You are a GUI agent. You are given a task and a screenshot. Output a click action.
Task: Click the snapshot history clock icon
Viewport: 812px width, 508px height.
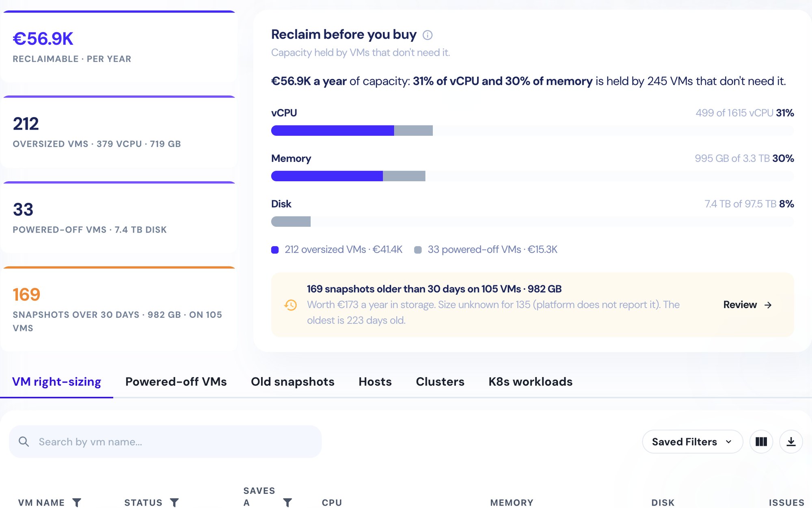coord(290,305)
